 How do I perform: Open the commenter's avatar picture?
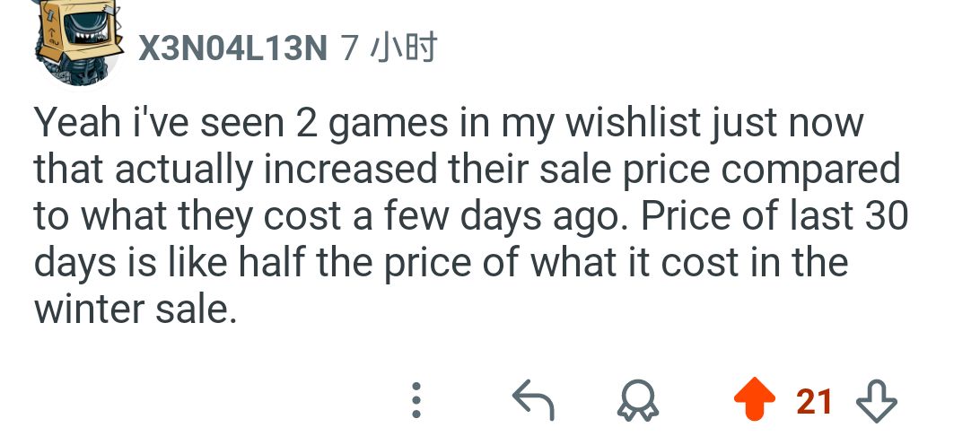77,45
